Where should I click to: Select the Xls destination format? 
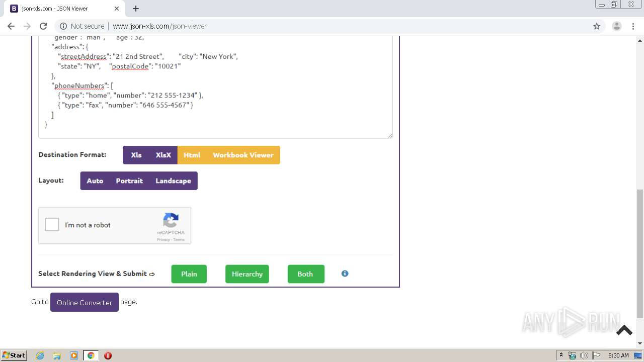point(136,155)
